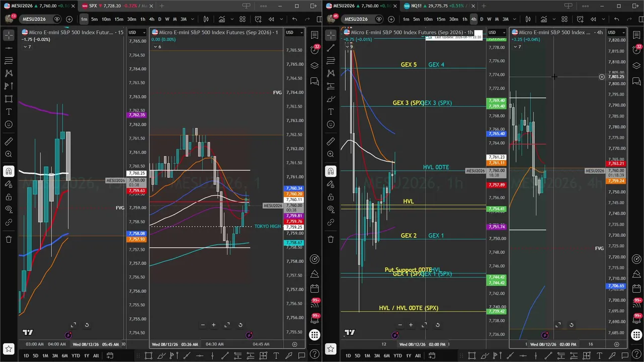Image resolution: width=644 pixels, height=362 pixels.
Task: Undo last action in the left window
Action: point(295,19)
